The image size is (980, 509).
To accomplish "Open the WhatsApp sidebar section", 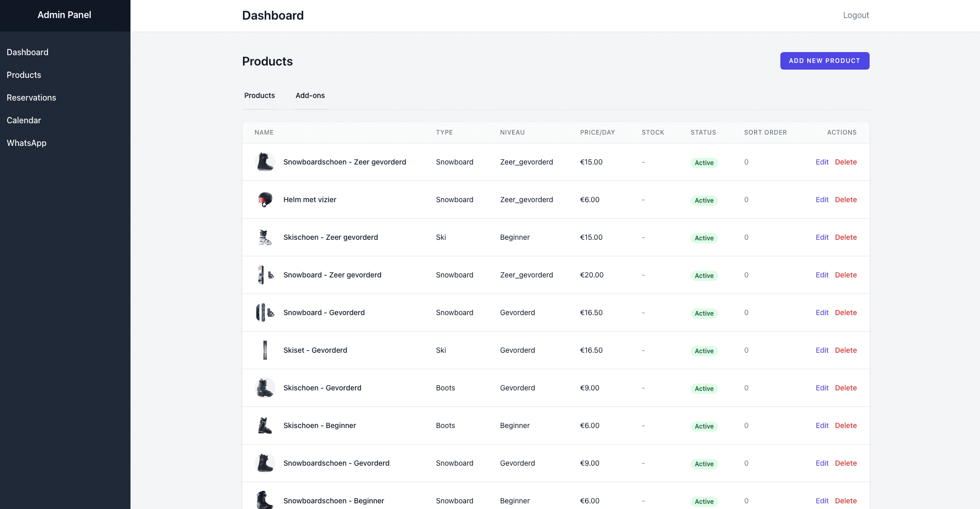I will tap(26, 143).
